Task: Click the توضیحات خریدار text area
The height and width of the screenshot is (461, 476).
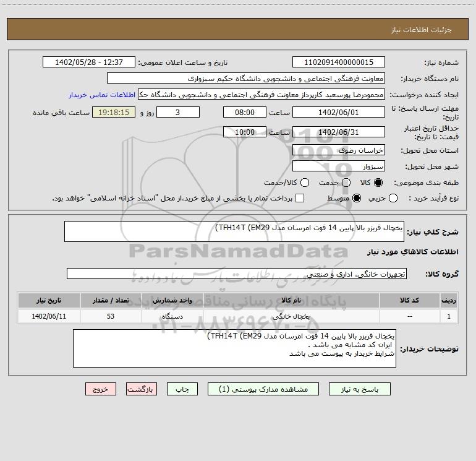Action: [234, 348]
